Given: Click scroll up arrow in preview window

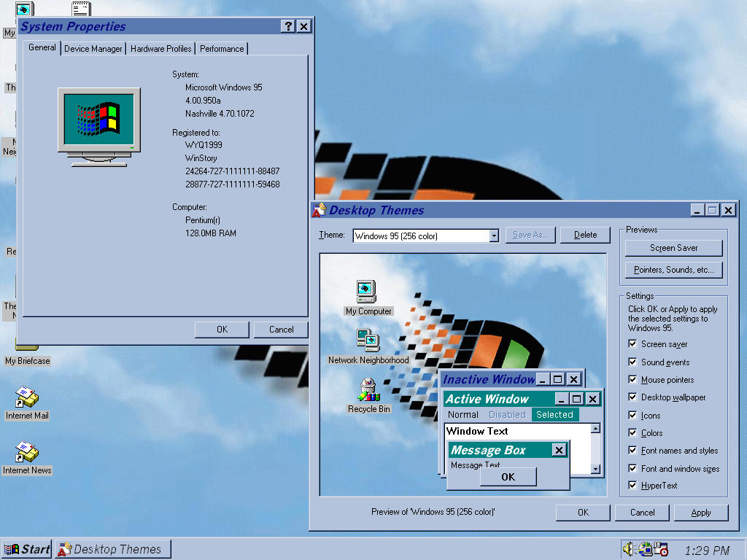Looking at the screenshot, I should (595, 429).
